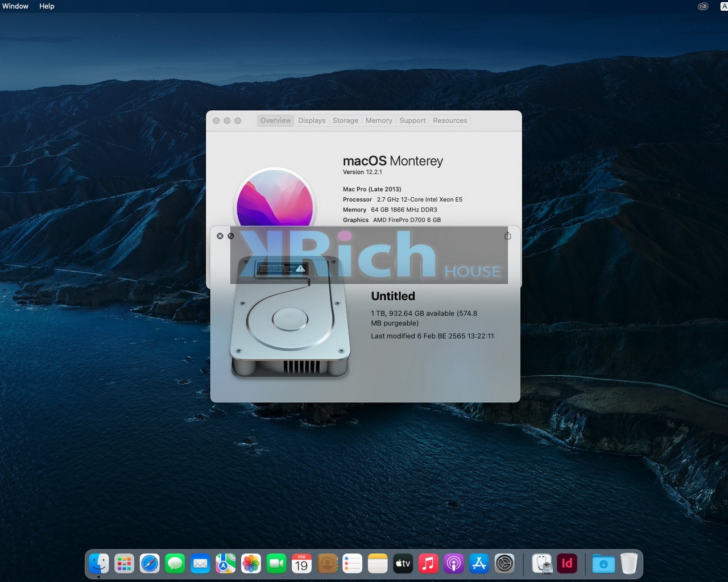
Task: Launch Safari from the dock
Action: [x=150, y=564]
